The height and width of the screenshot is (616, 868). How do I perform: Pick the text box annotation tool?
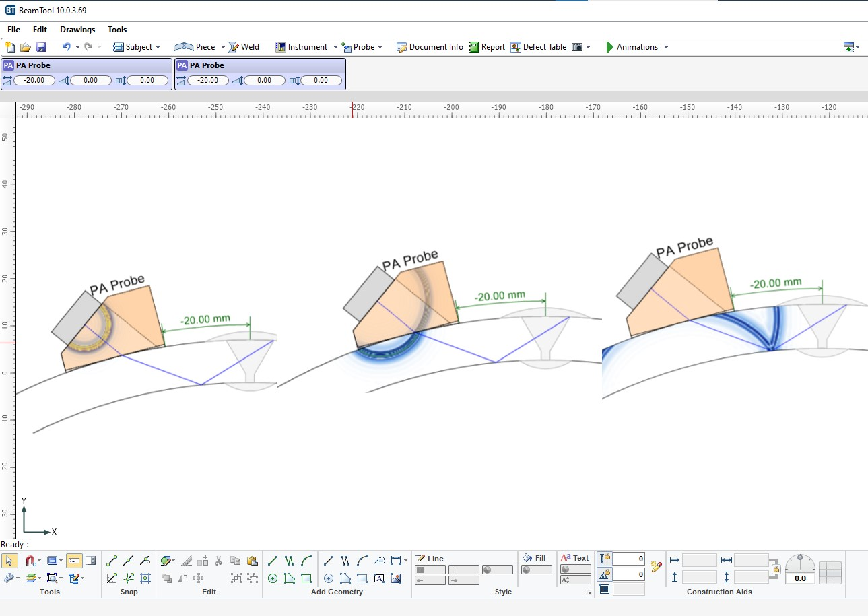coord(379,578)
